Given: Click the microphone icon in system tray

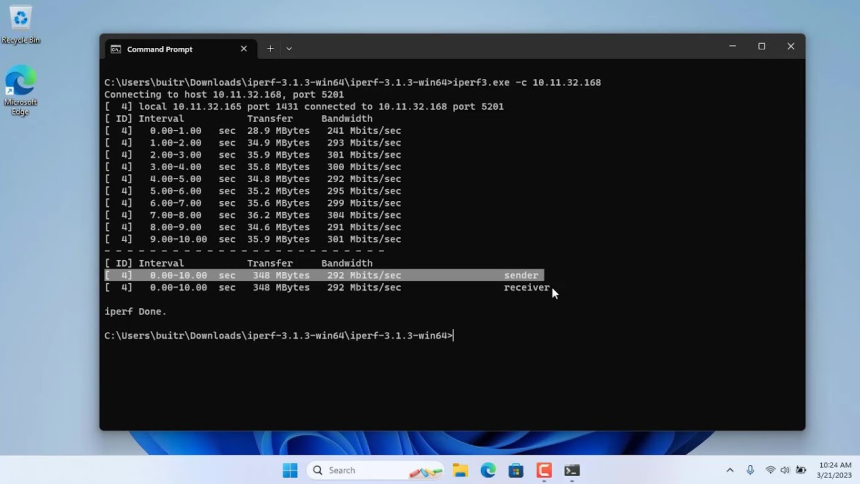Looking at the screenshot, I should 750,470.
